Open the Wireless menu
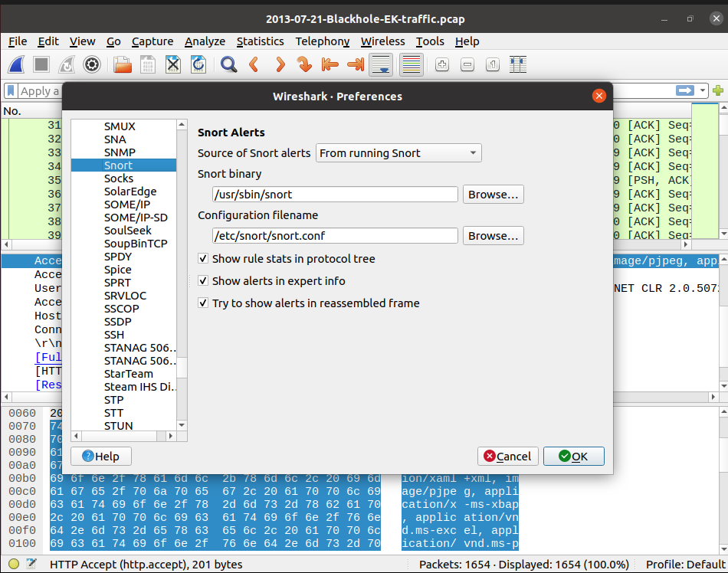Image resolution: width=728 pixels, height=573 pixels. pyautogui.click(x=382, y=41)
